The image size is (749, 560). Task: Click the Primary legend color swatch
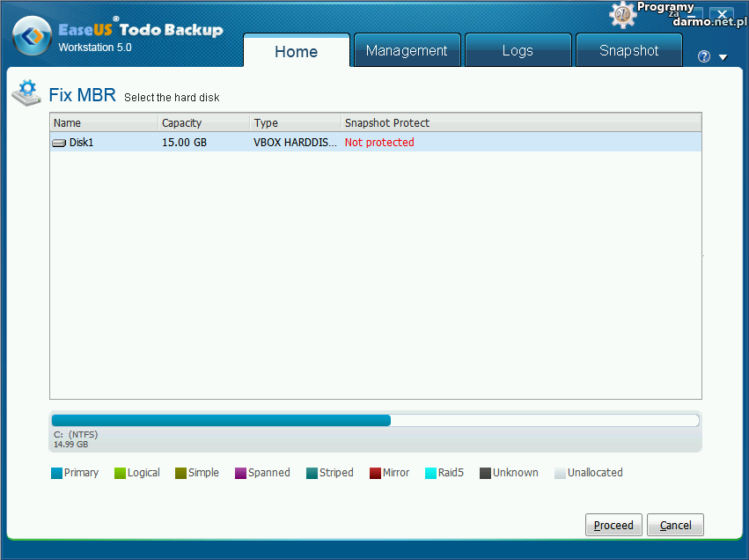[x=57, y=474]
